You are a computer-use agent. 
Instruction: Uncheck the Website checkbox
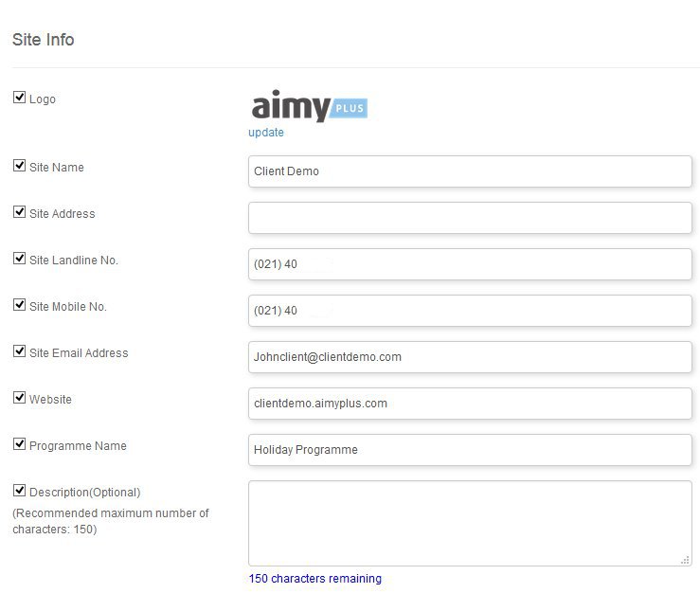point(19,397)
